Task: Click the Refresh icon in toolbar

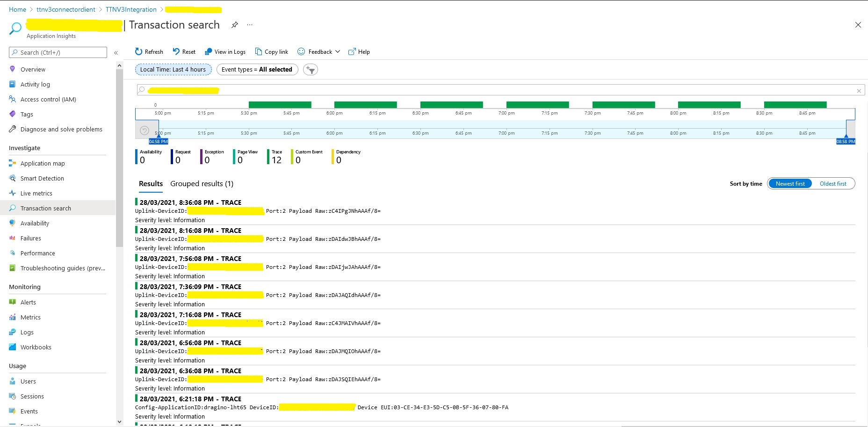Action: pyautogui.click(x=138, y=51)
